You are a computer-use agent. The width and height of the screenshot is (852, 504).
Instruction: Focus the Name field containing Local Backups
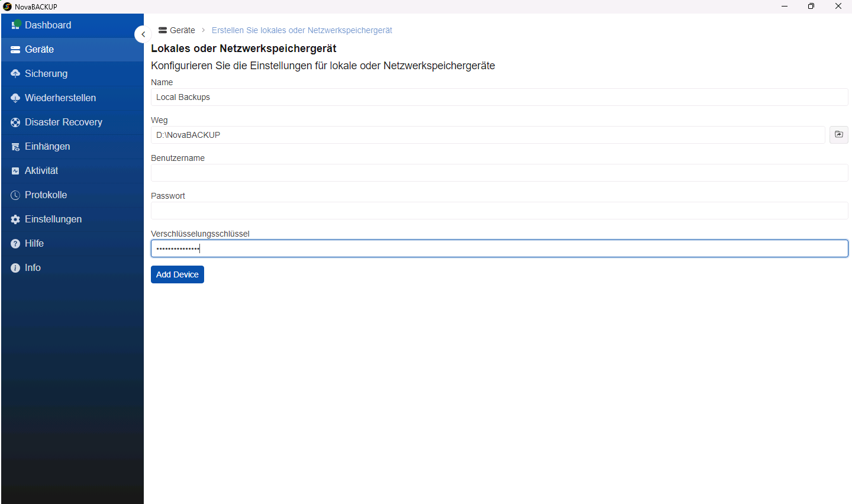[x=499, y=97]
